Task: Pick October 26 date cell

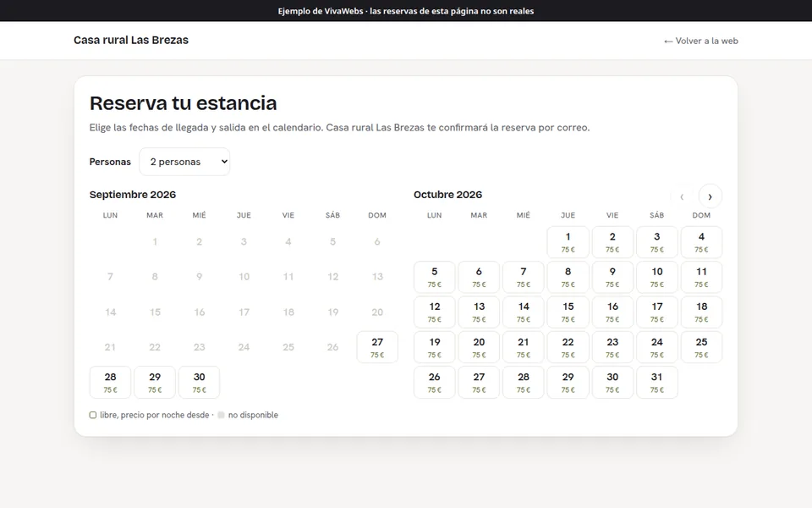Action: point(435,383)
